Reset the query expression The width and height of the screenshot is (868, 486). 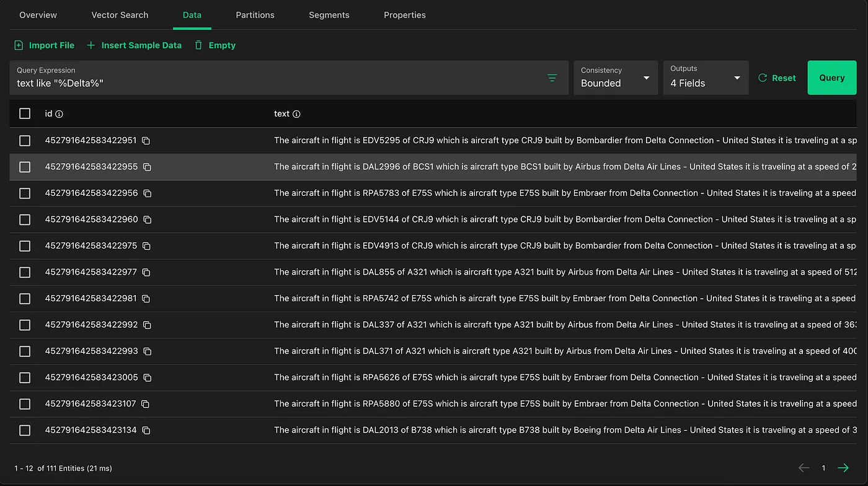click(x=777, y=78)
